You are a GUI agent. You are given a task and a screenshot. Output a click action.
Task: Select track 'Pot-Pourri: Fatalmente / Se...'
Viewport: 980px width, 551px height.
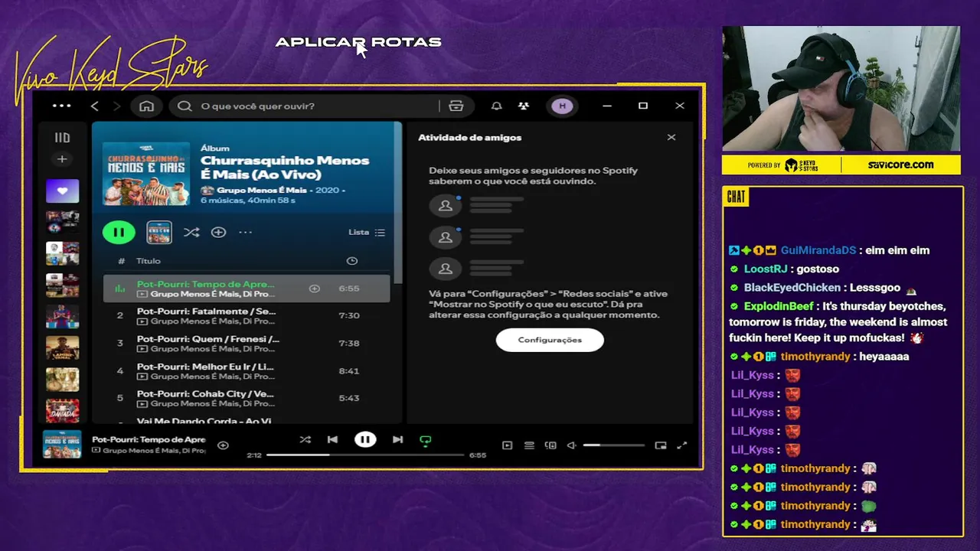pos(247,315)
